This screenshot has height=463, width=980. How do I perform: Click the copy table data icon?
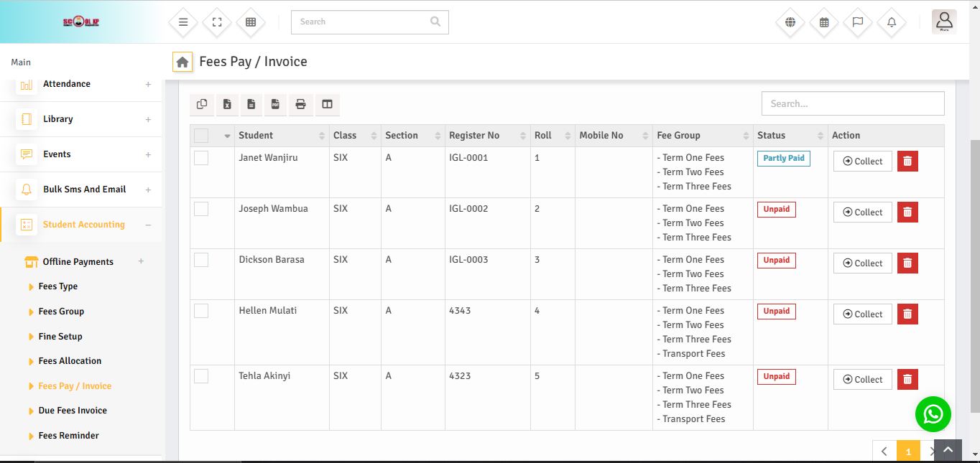point(202,104)
